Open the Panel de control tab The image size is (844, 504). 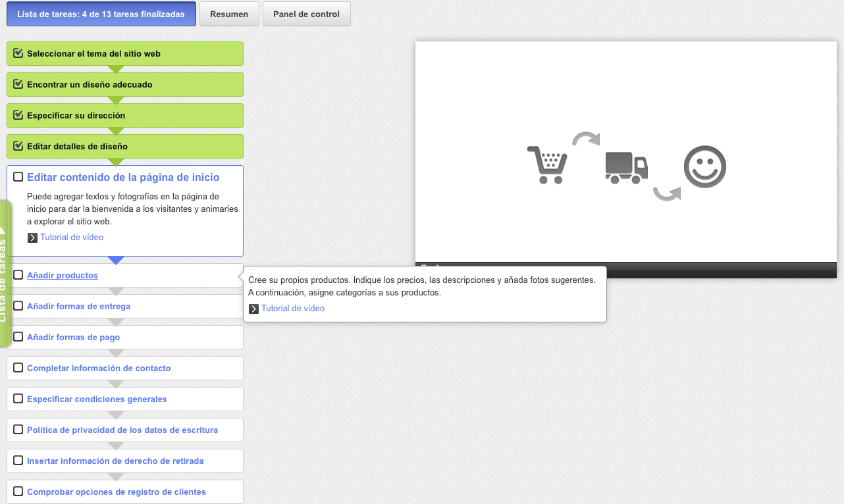(x=306, y=14)
